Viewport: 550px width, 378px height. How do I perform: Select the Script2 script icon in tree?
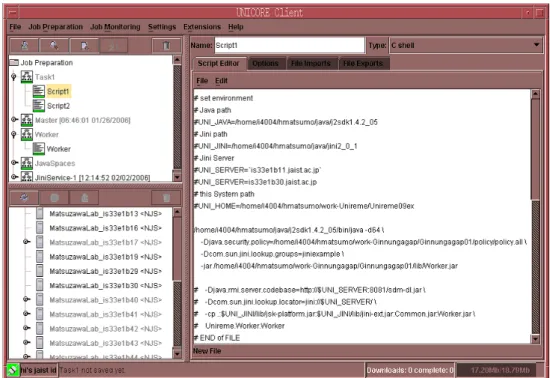39,106
